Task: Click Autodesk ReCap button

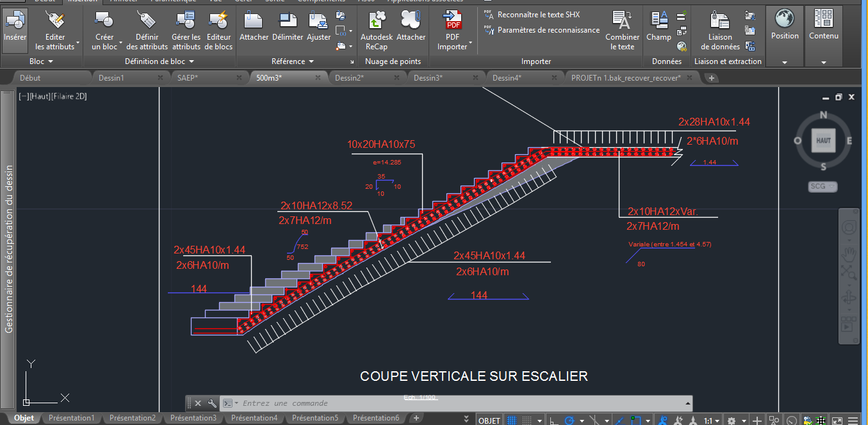Action: [377, 29]
